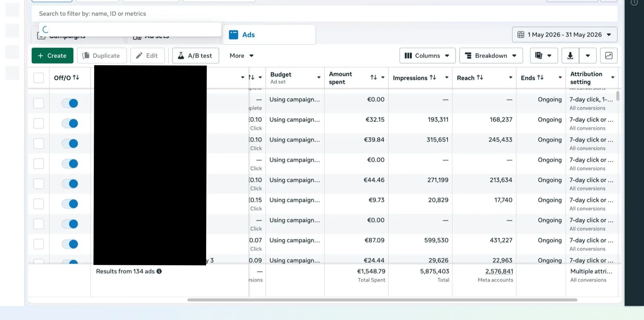Start an A/B test
This screenshot has width=644, height=320.
196,56
